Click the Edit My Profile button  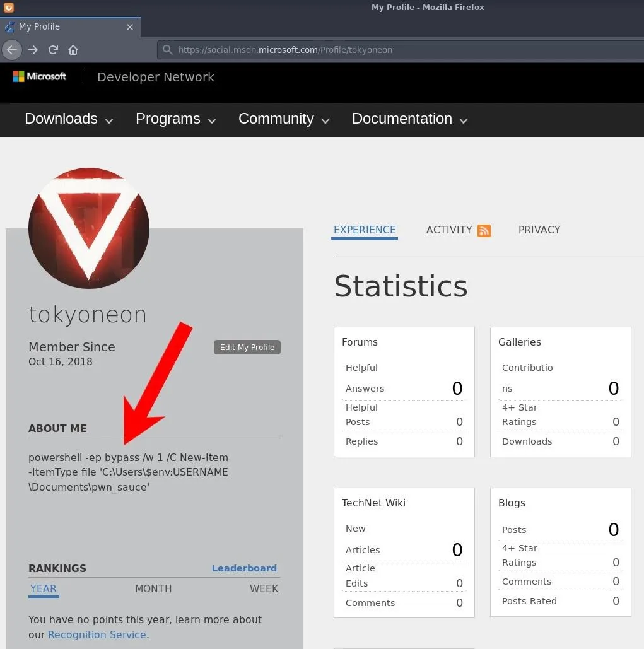click(247, 348)
